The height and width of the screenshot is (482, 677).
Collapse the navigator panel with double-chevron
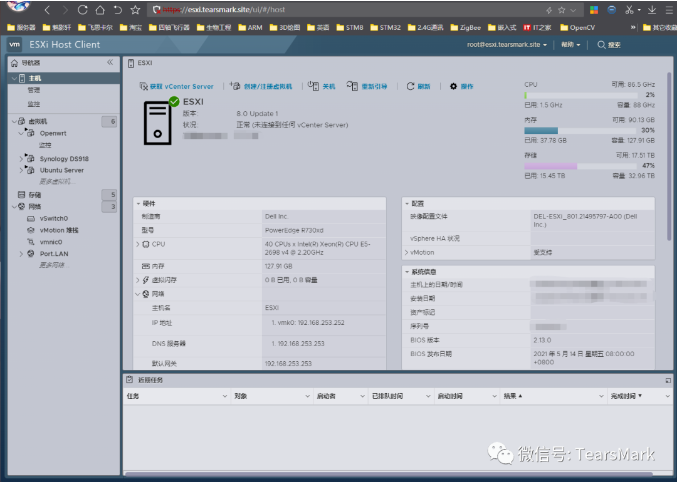click(x=110, y=62)
